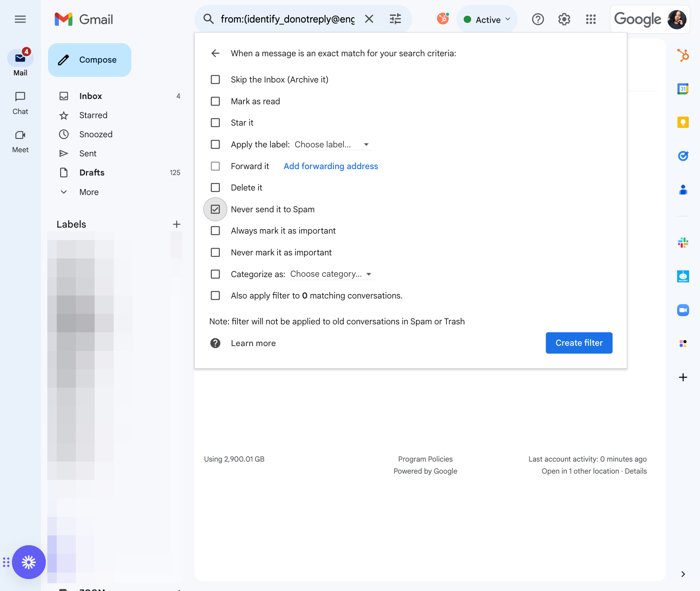Open the Zoom add-on icon

683,310
